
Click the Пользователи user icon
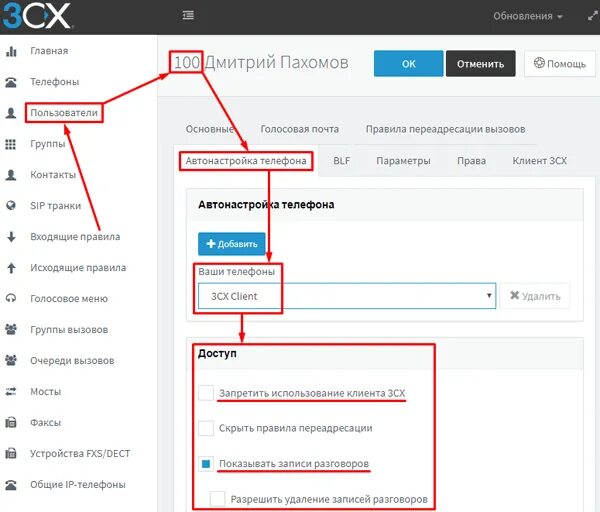11,113
